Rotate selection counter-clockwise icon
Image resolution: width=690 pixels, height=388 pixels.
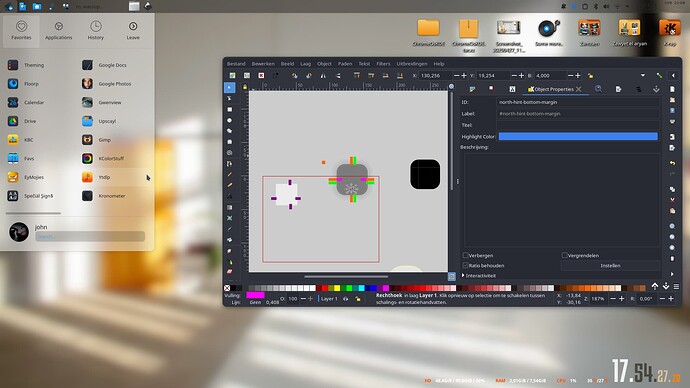pos(294,76)
